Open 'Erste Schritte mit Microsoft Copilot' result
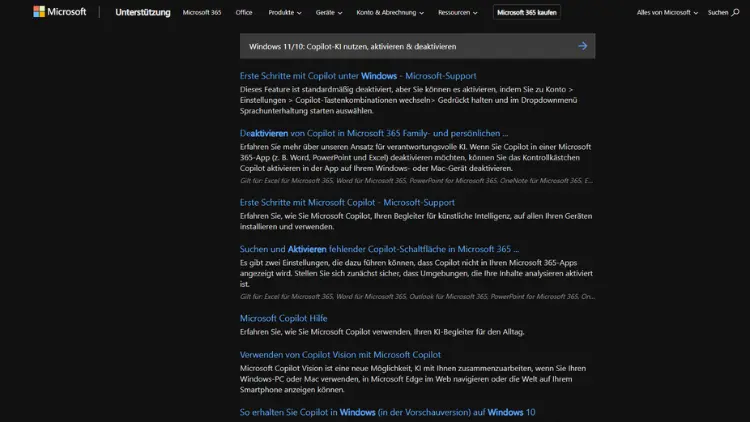 347,202
